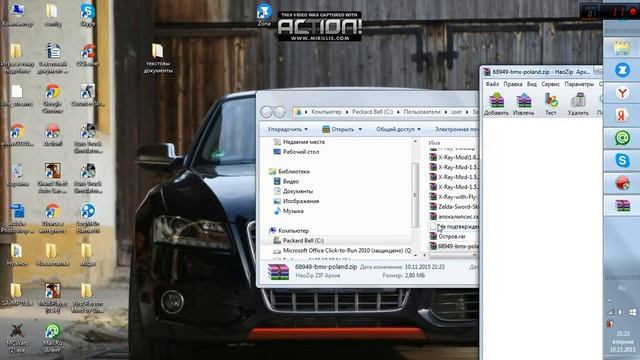Viewport: 640px width, 360px height.
Task: Click the Skype taskbar icon
Action: point(622,160)
